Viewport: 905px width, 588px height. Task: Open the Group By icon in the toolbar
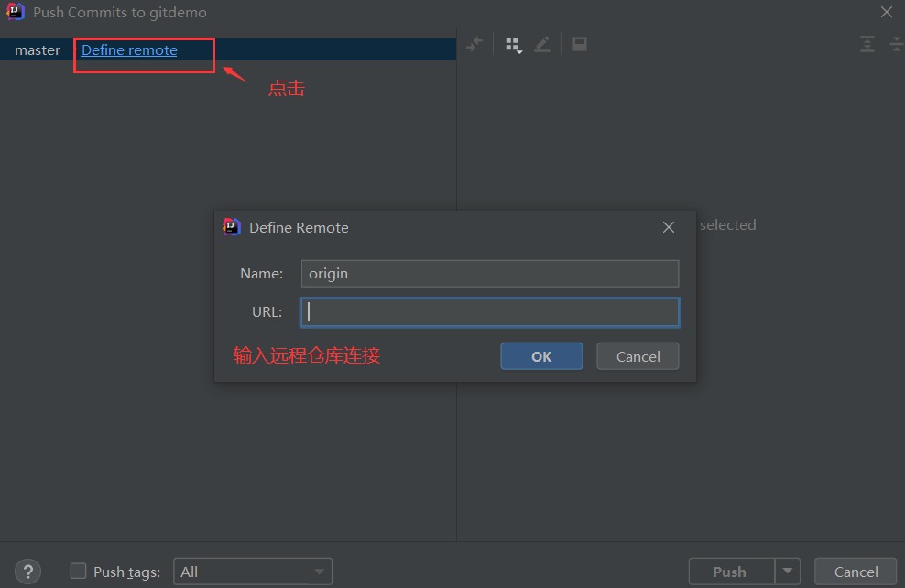(x=511, y=43)
